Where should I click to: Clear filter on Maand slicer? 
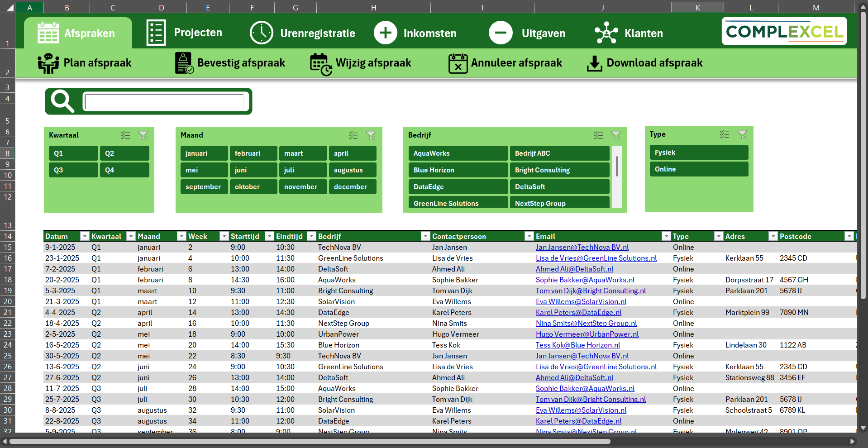click(x=371, y=135)
